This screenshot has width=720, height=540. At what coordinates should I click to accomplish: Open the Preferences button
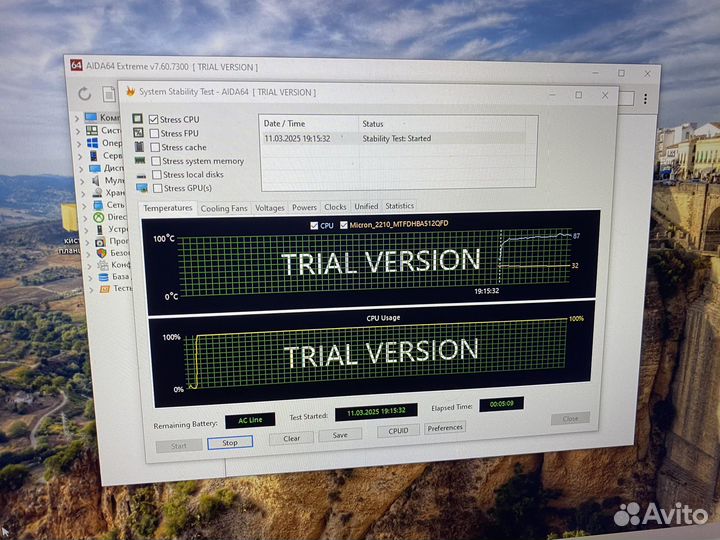click(444, 428)
